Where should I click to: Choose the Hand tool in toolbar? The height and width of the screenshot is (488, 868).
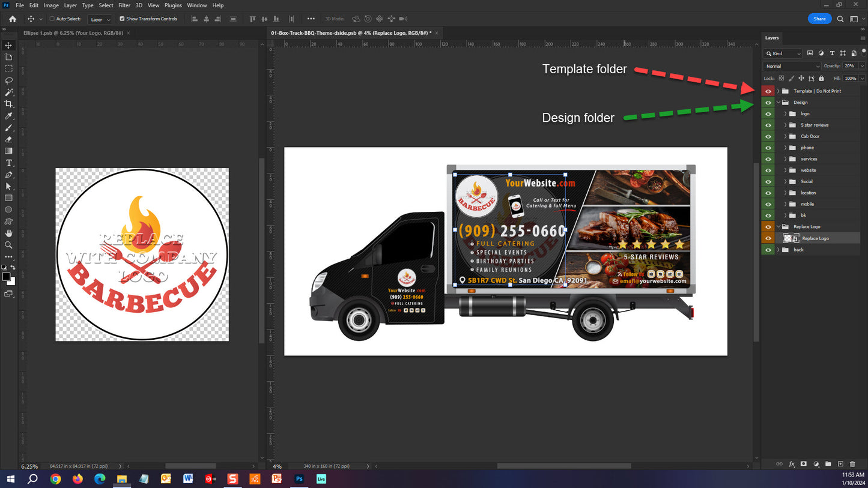[x=8, y=233]
